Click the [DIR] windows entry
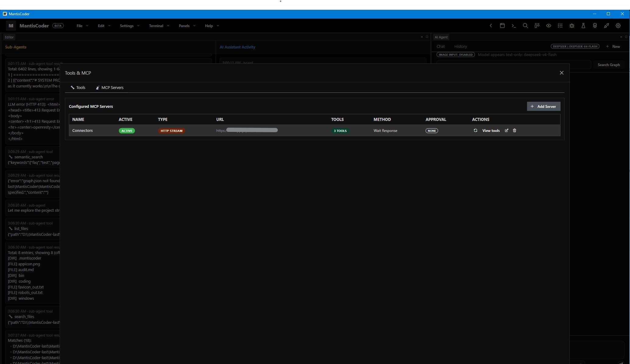Image resolution: width=630 pixels, height=364 pixels. [x=21, y=299]
